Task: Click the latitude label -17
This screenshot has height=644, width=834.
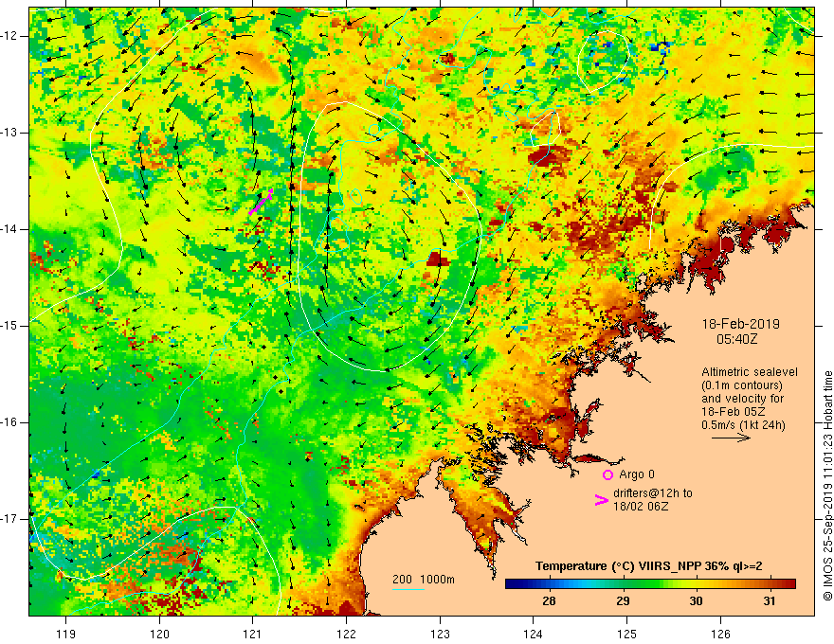Action: click(x=10, y=519)
